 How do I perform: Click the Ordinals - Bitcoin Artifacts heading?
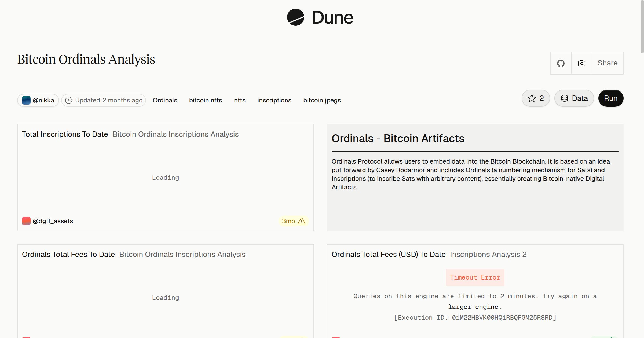coord(398,138)
